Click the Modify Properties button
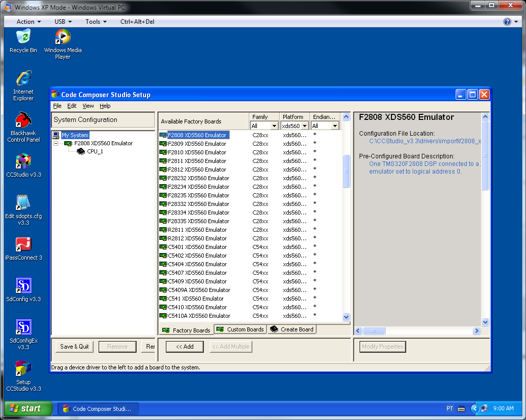This screenshot has width=526, height=420. click(x=383, y=347)
